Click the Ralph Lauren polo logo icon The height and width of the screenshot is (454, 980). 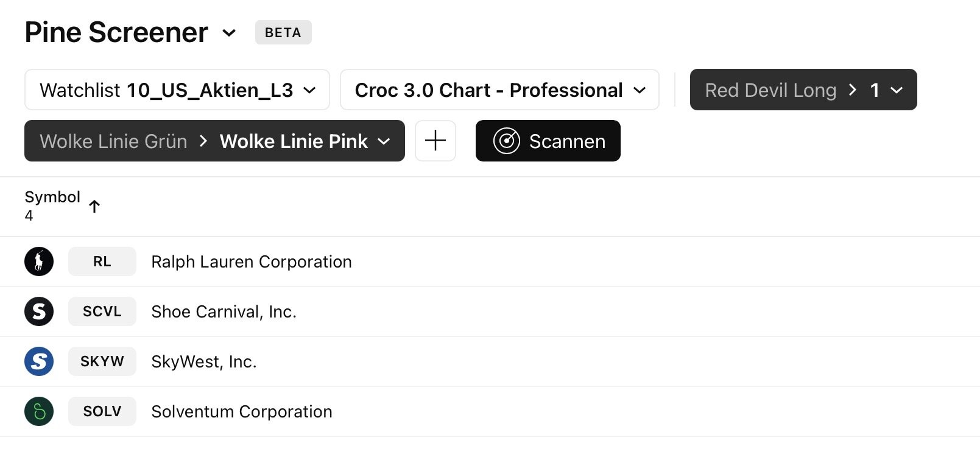pyautogui.click(x=39, y=261)
